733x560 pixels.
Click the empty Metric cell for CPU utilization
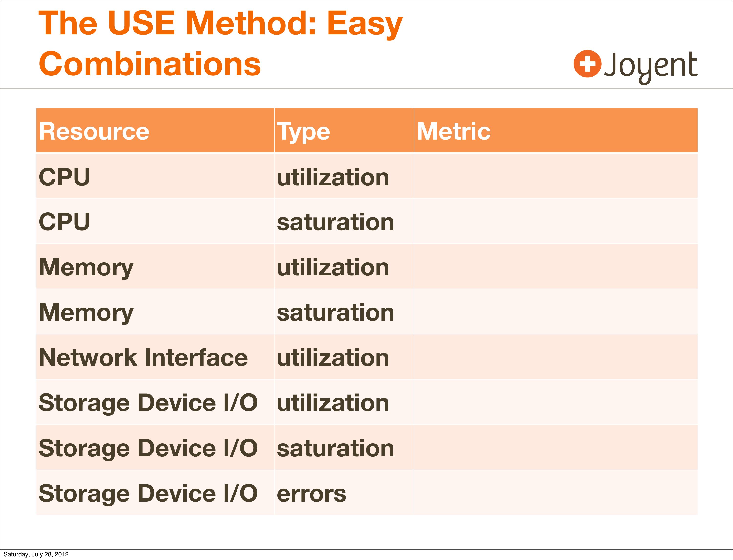tap(555, 176)
